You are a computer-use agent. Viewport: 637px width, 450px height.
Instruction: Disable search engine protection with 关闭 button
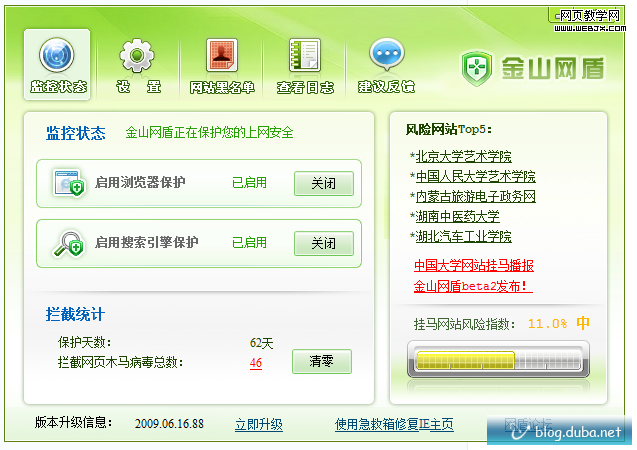(x=323, y=243)
